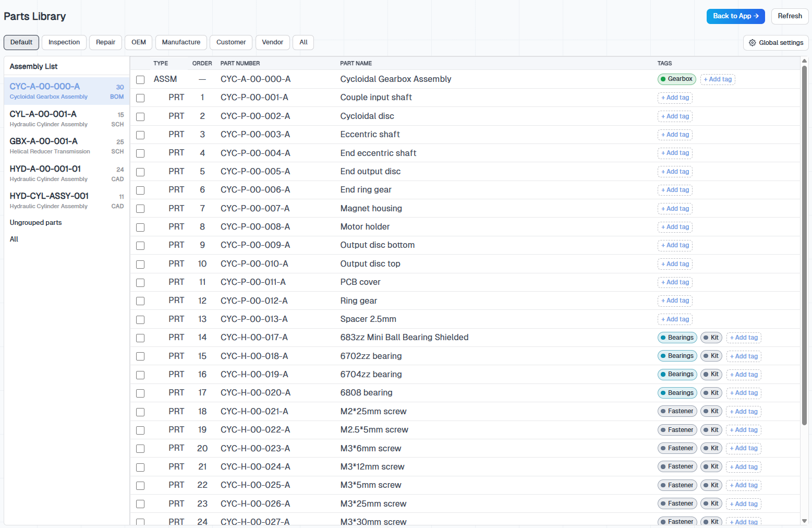Click Kit tag on M3*12mm screw row

click(711, 466)
